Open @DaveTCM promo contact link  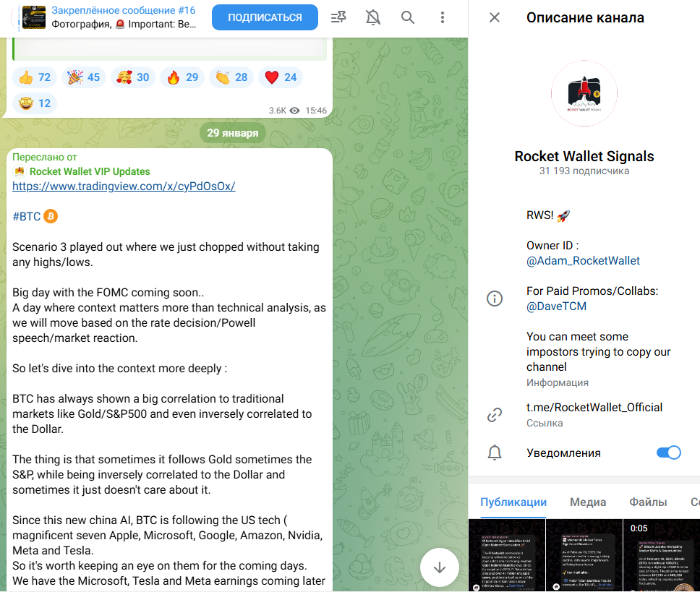[556, 306]
